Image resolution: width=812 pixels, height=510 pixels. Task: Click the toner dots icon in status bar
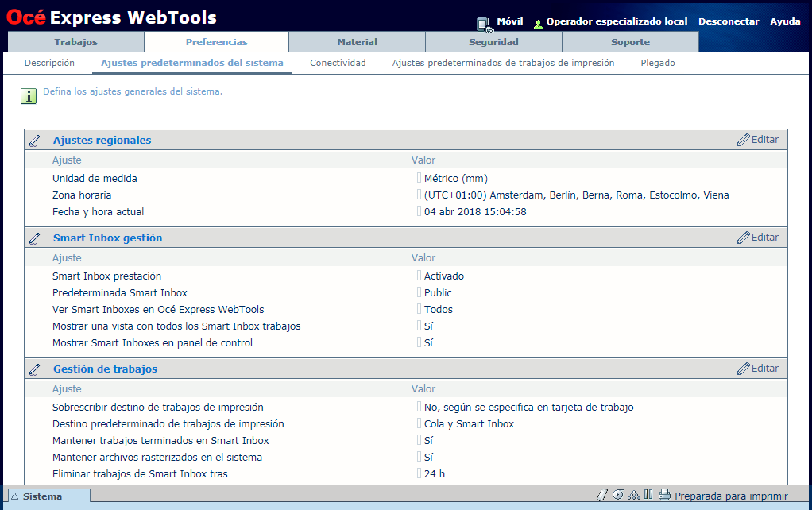point(634,495)
